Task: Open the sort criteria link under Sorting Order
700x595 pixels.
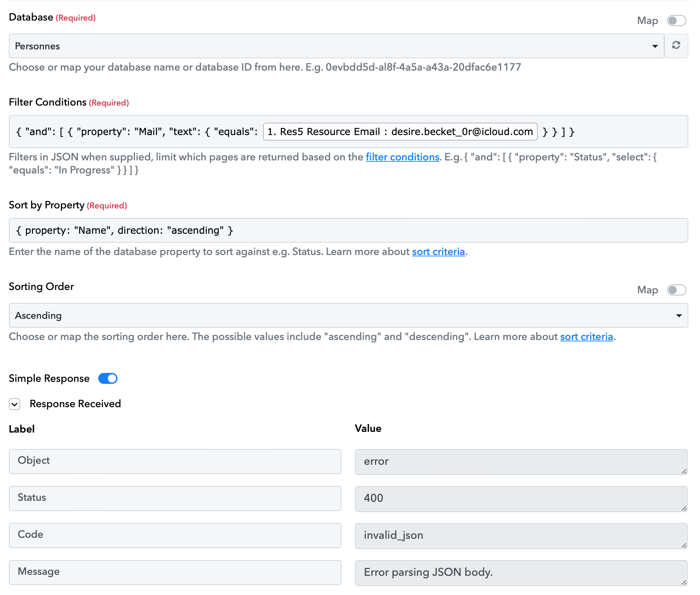Action: tap(586, 337)
